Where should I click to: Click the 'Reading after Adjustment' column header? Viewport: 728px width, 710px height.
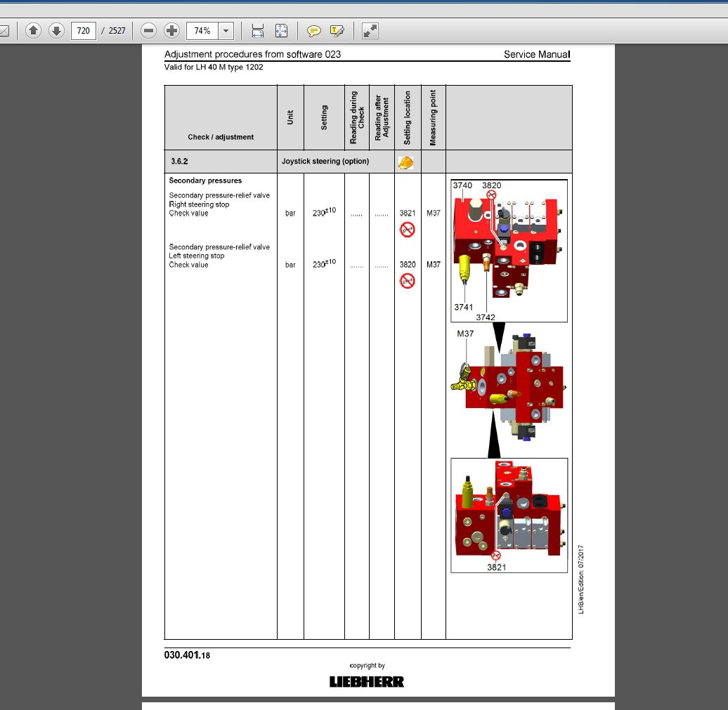[382, 117]
